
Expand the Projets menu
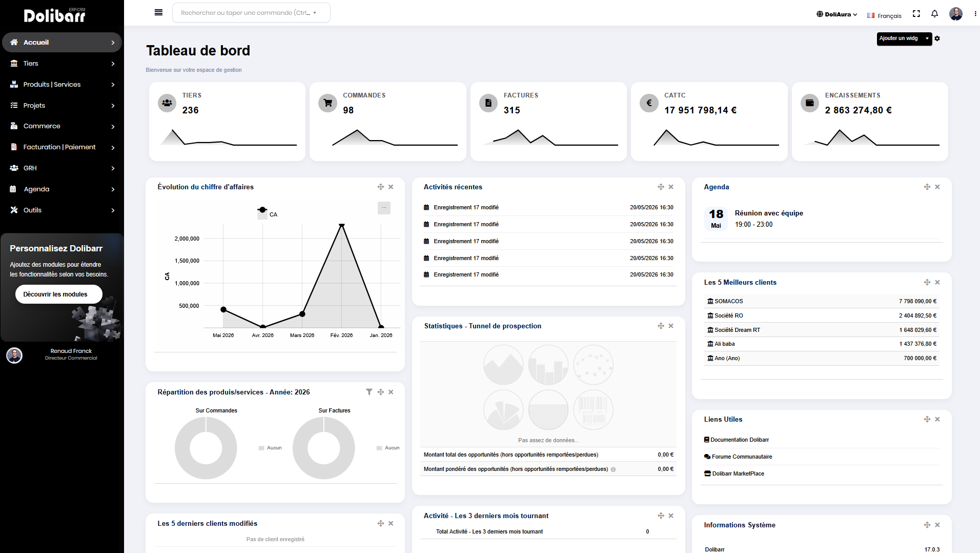(62, 106)
